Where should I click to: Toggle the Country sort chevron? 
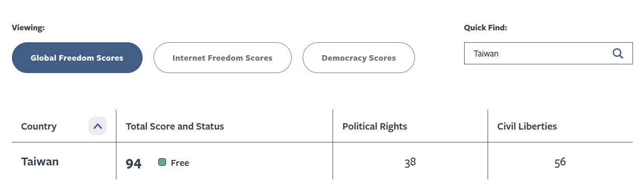[x=98, y=126]
